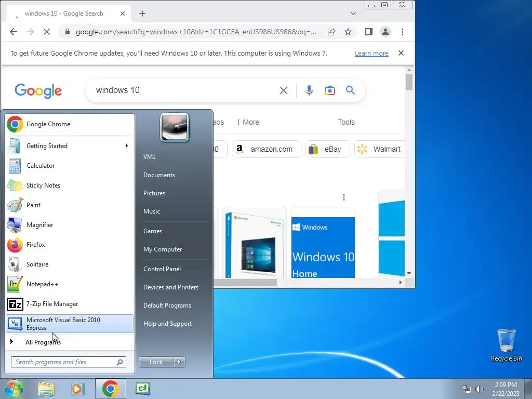
Task: Click the Chrome forward arrow
Action: [x=30, y=32]
